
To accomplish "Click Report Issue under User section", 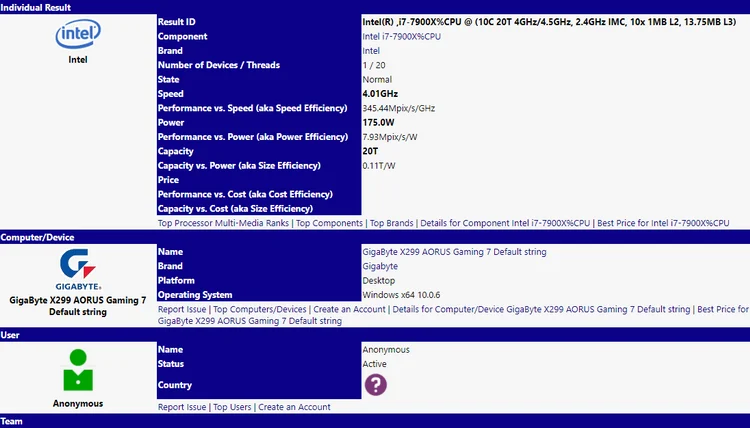I will point(182,407).
